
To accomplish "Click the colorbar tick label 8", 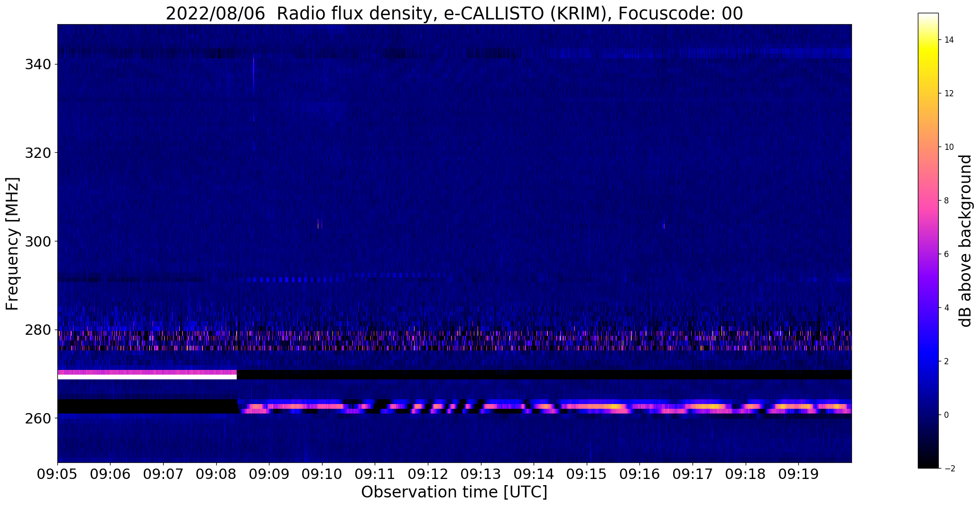I will 946,201.
